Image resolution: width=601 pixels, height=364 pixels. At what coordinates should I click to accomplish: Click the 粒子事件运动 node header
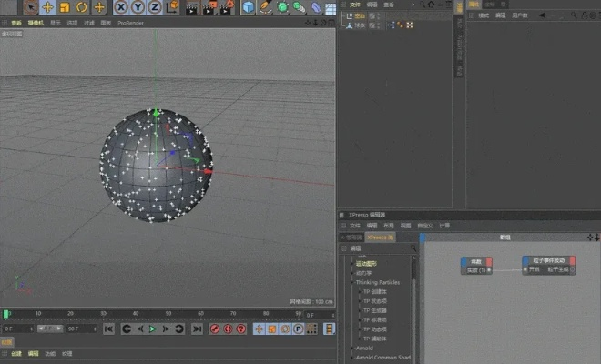(x=550, y=261)
